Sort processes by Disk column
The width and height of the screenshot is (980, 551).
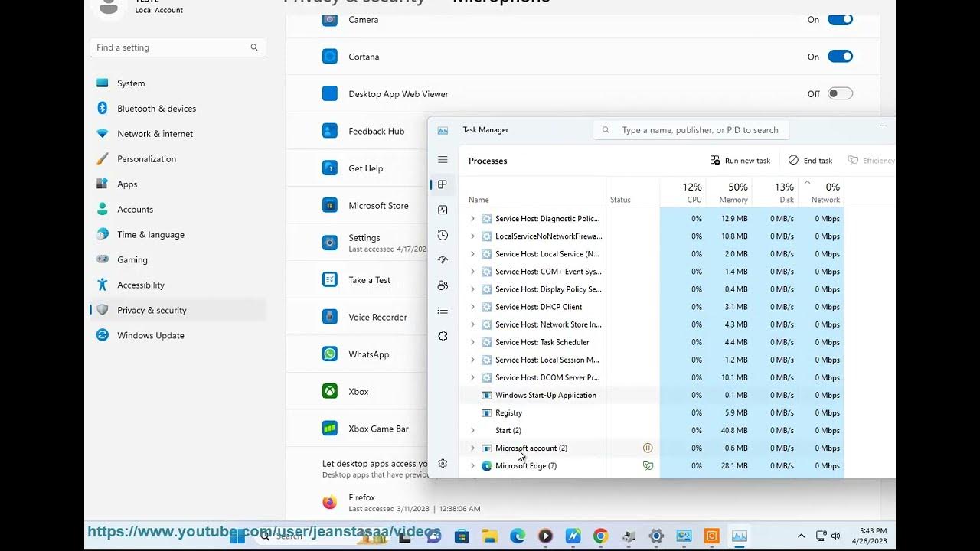775,192
